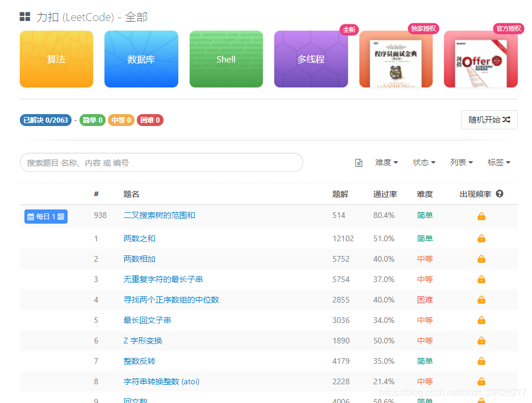Focus the 搜索题目 search field
Viewport: 532px width, 403px height.
click(x=161, y=162)
